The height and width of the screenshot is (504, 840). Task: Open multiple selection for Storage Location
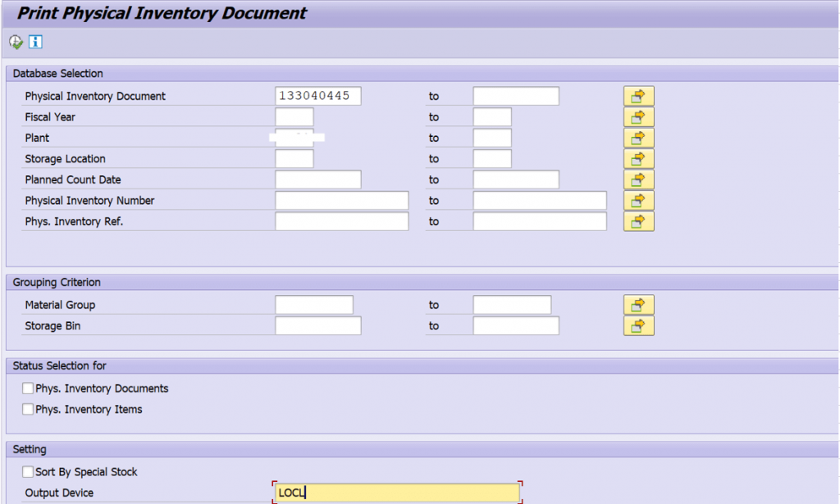click(638, 159)
